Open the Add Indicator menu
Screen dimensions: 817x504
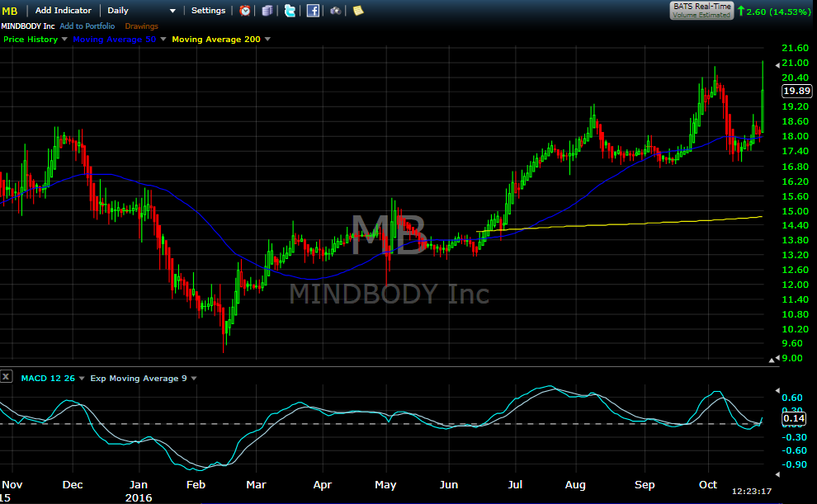(x=63, y=11)
